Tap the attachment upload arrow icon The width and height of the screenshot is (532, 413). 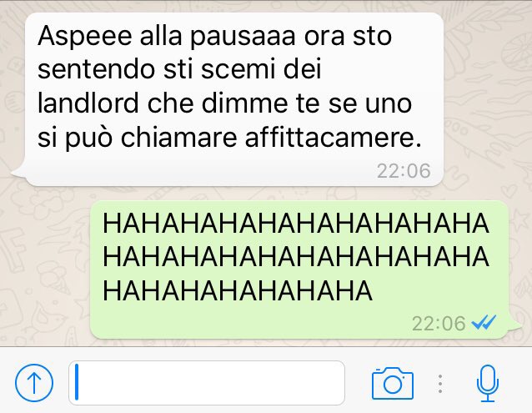coord(34,383)
